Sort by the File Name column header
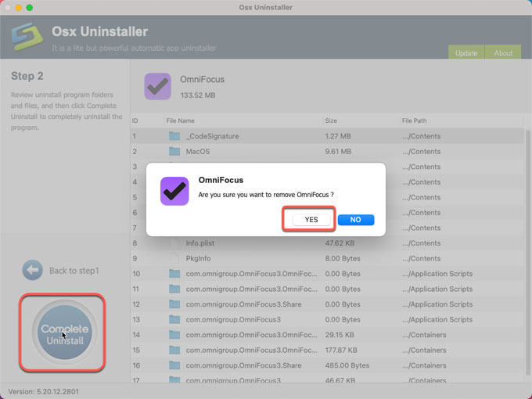 (x=180, y=120)
